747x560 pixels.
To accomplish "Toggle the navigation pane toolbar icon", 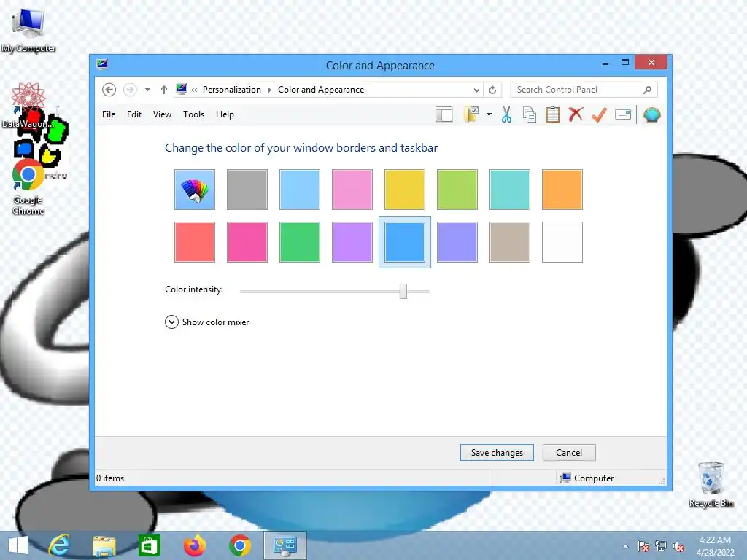I will pyautogui.click(x=444, y=114).
